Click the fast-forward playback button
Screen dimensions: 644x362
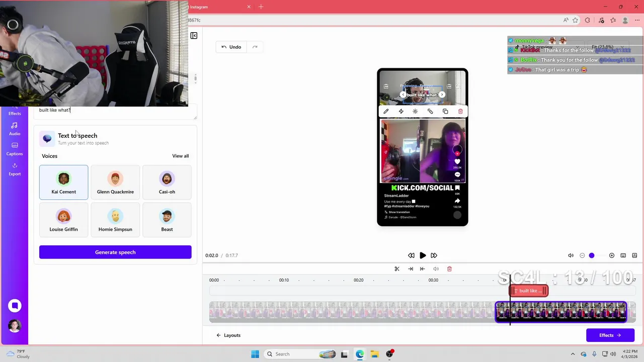[x=434, y=255]
